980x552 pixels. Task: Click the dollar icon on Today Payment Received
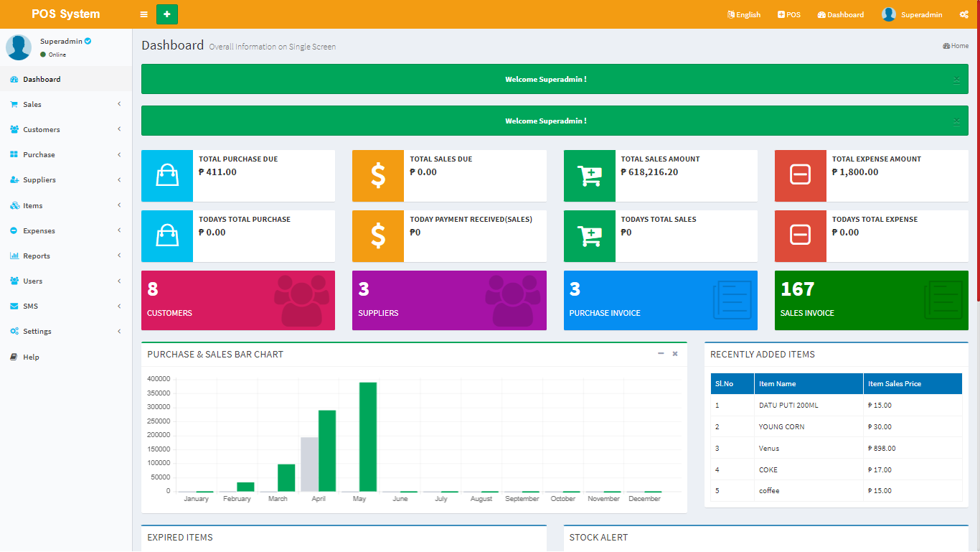(378, 236)
